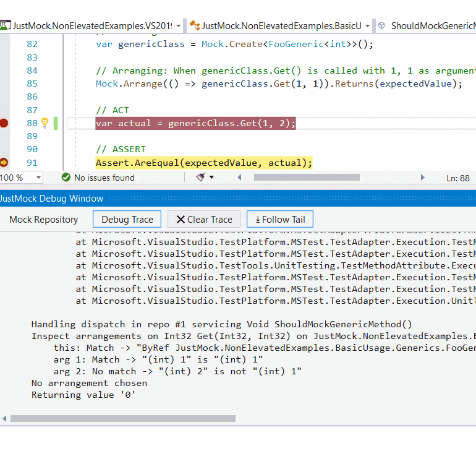This screenshot has width=476, height=464.
Task: Click the stack line ending Execution.UnitT
Action: (x=276, y=301)
